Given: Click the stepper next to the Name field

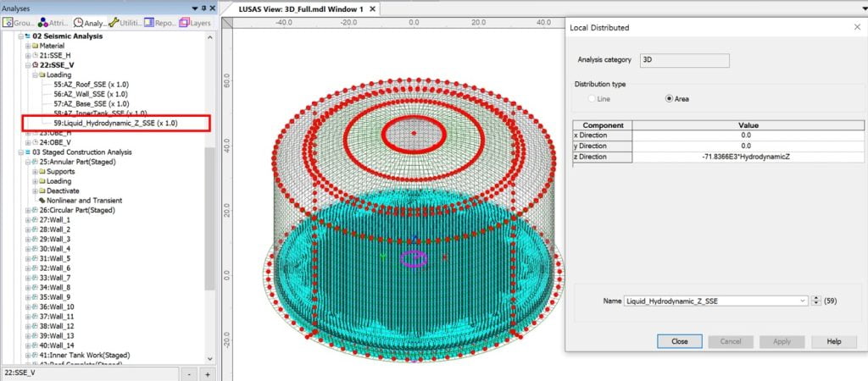Looking at the screenshot, I should click(x=817, y=301).
